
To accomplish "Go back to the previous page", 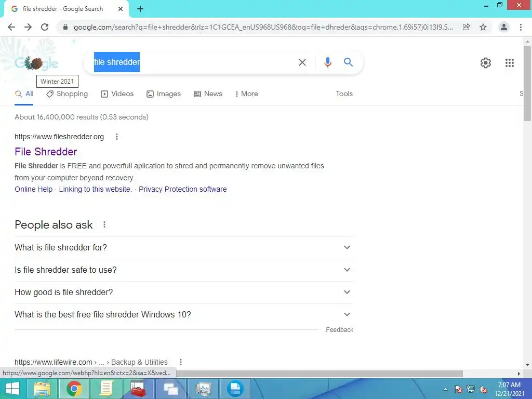I will 11,27.
